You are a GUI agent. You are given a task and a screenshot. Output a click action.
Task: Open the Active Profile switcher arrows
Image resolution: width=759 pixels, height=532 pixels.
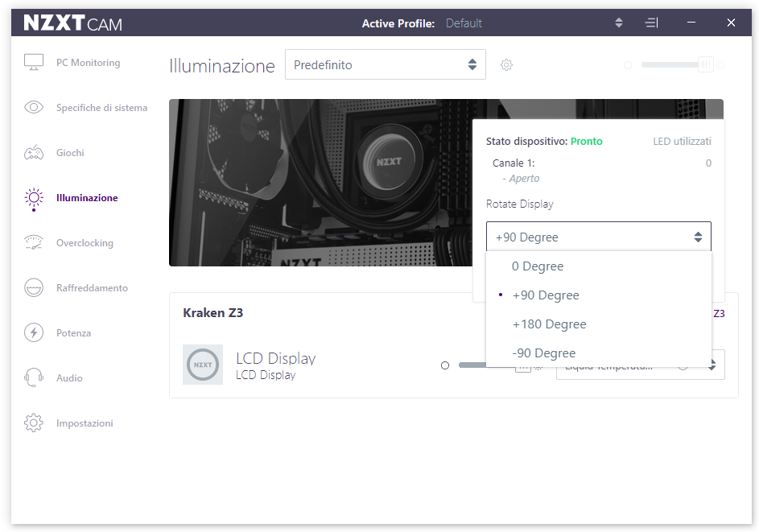pos(619,23)
